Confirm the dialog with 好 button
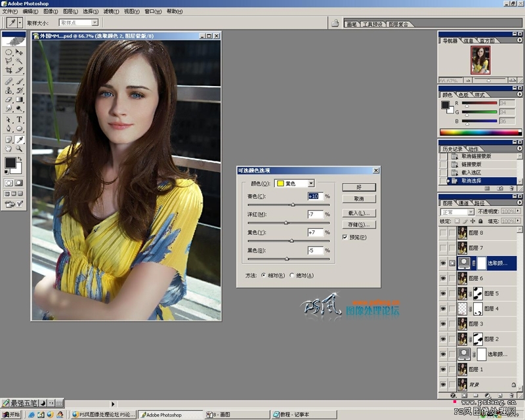525x420 pixels. pos(359,187)
